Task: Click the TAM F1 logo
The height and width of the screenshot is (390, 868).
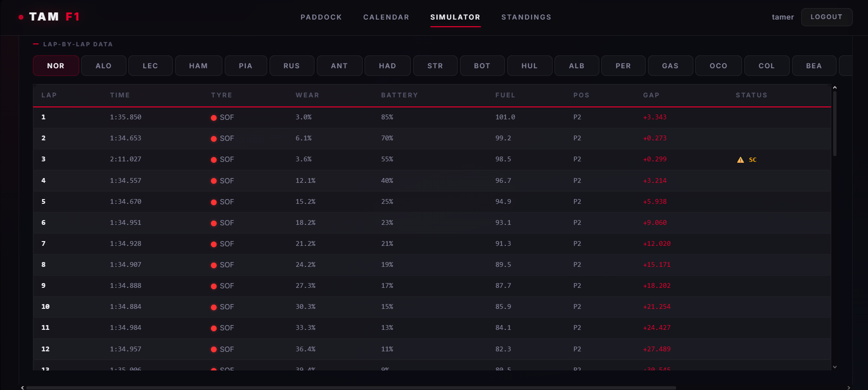Action: point(49,17)
